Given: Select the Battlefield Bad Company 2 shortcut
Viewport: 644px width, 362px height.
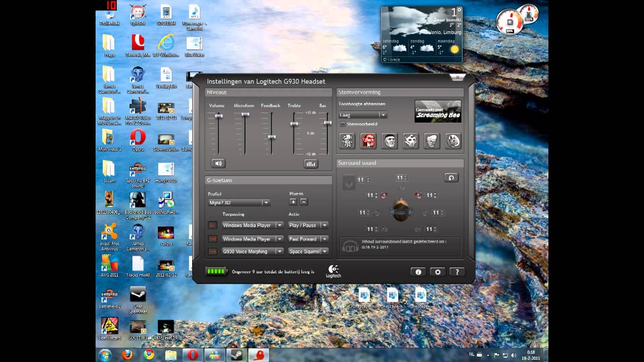Looking at the screenshot, I should point(138,206).
